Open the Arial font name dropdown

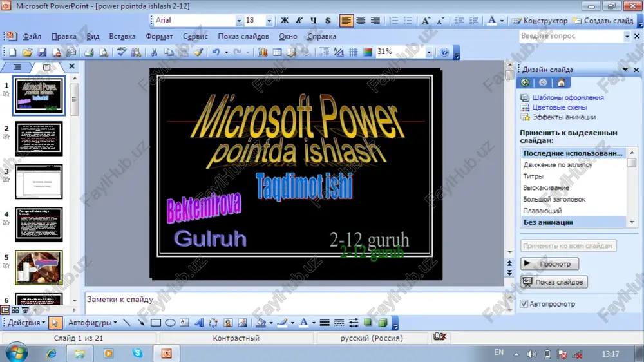point(239,20)
